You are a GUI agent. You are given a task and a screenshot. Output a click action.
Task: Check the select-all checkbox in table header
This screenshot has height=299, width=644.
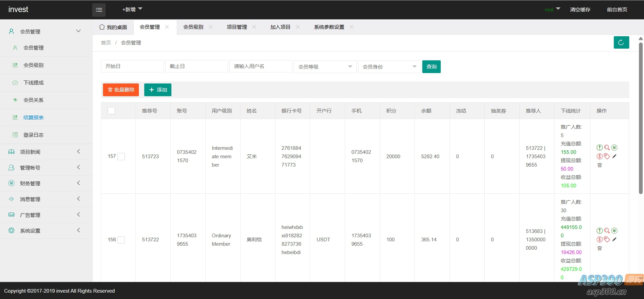click(111, 111)
